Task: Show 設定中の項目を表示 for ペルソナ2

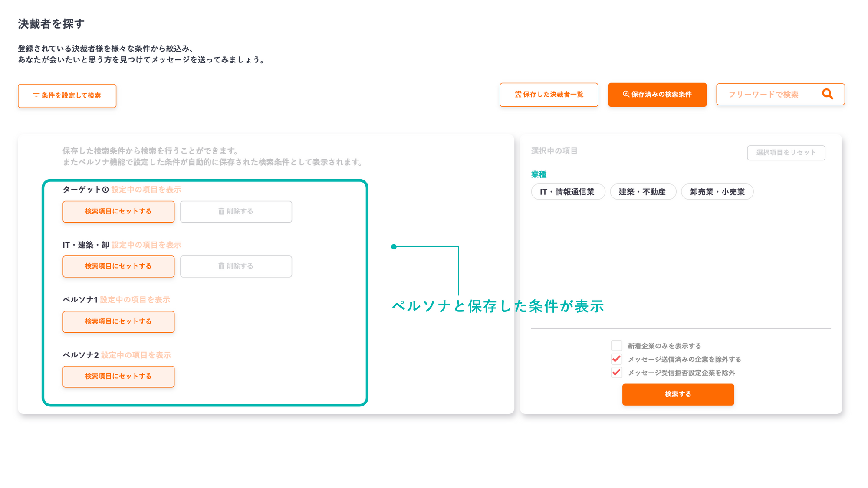Action: tap(136, 355)
